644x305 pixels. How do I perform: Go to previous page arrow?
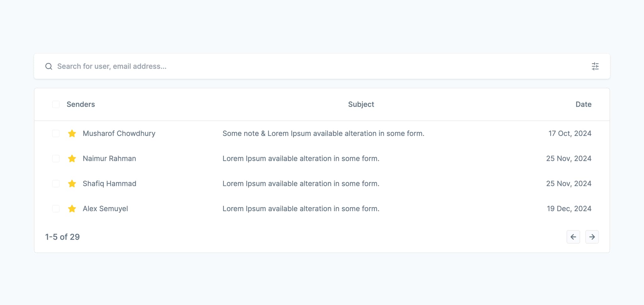(x=573, y=237)
